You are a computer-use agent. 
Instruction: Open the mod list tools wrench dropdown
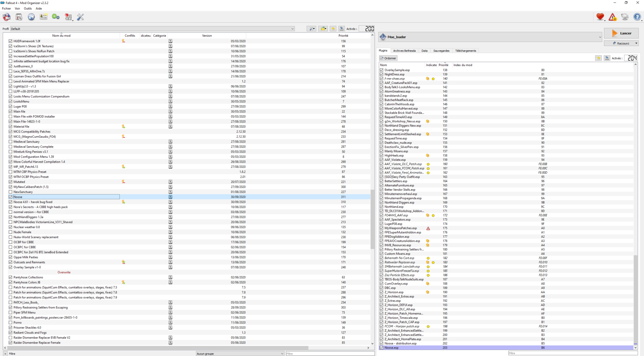[x=311, y=29]
